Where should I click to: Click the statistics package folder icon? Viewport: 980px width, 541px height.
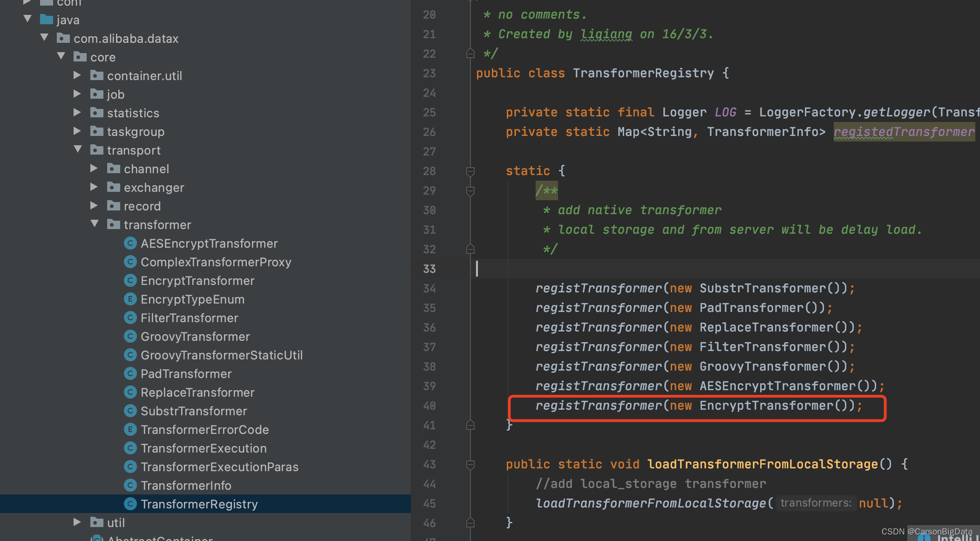tap(97, 113)
